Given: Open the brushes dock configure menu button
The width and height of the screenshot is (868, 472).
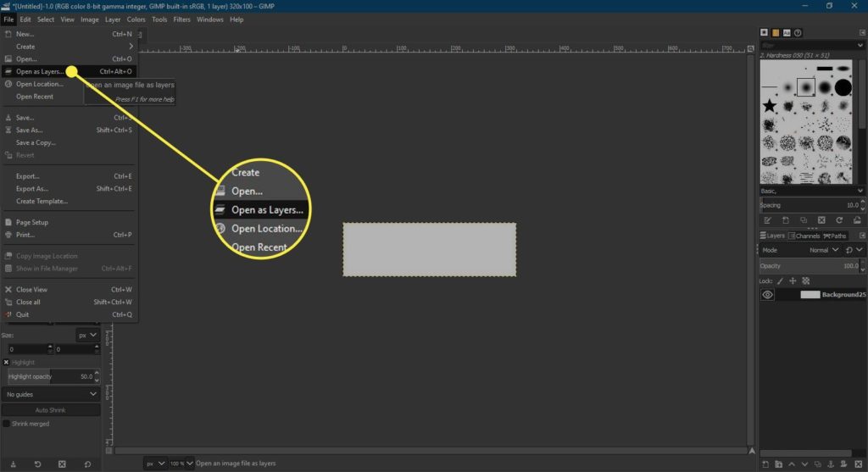Looking at the screenshot, I should [x=862, y=33].
